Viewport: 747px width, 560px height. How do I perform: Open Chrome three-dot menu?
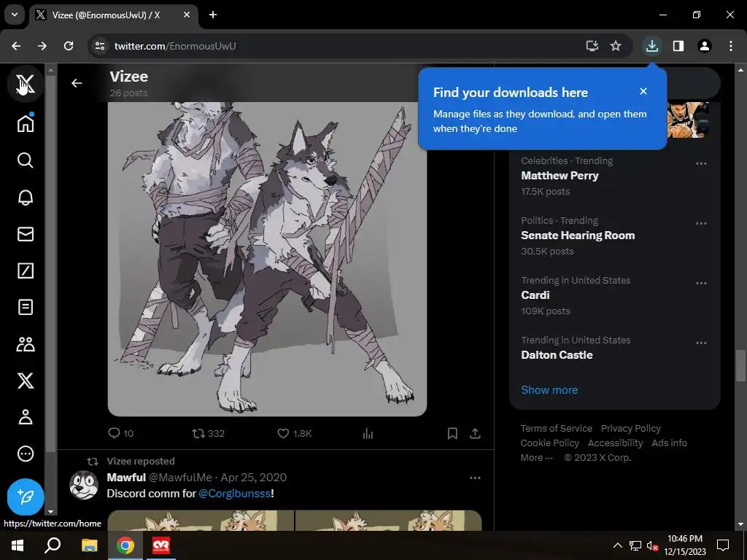tap(730, 46)
